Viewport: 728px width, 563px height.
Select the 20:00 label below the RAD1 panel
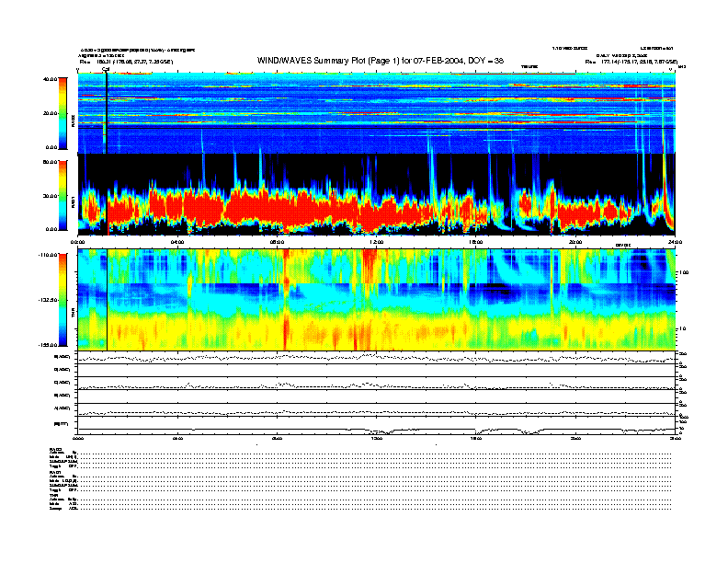575,243
